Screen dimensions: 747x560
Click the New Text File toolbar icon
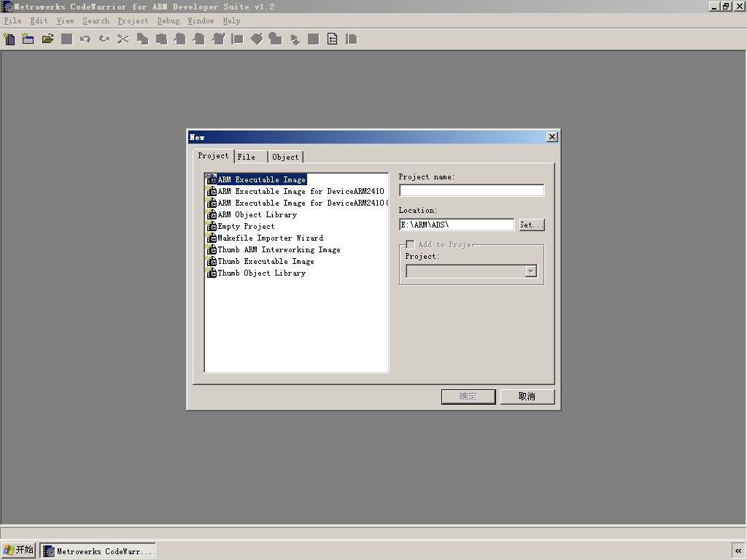tap(9, 39)
